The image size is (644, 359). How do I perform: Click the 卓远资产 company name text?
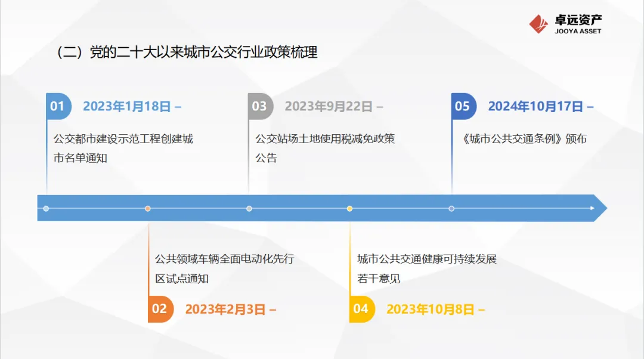578,20
